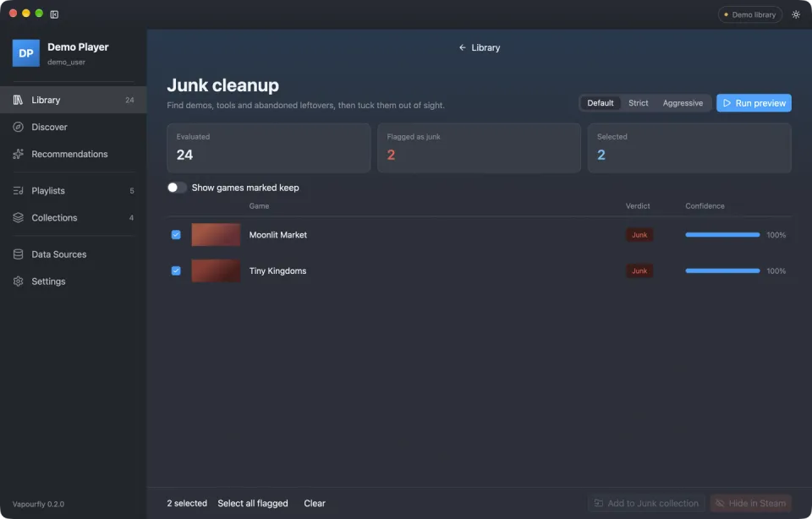The height and width of the screenshot is (519, 812).
Task: Click the Verdict column header
Action: coord(638,206)
